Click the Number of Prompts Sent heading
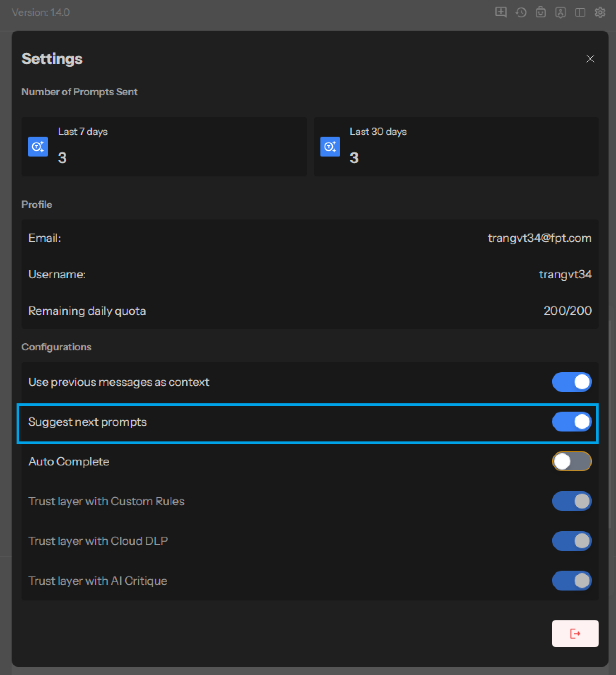 79,92
